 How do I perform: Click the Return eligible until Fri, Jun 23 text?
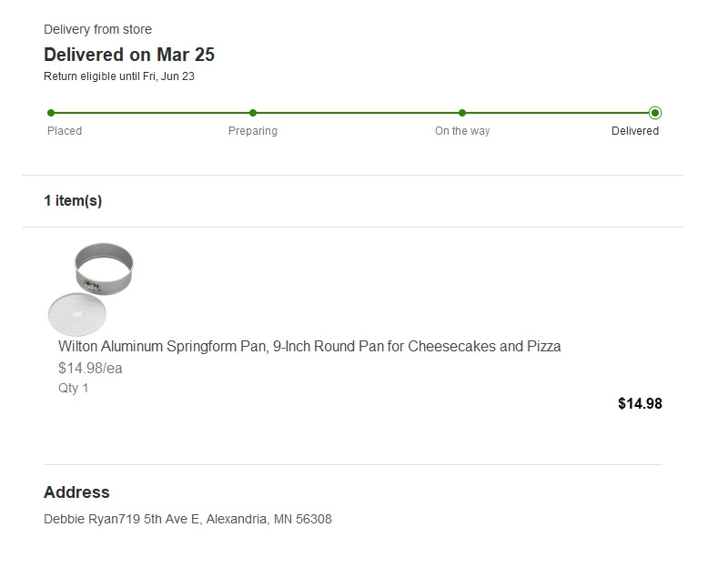point(119,76)
